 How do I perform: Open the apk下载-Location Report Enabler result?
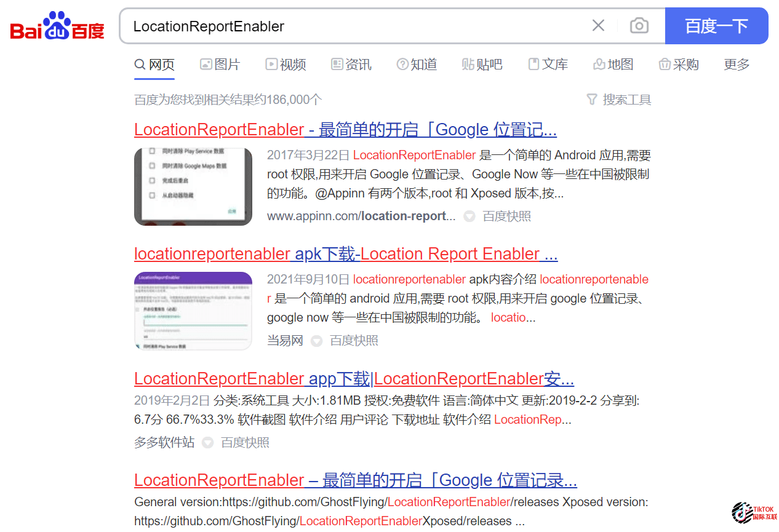click(346, 254)
